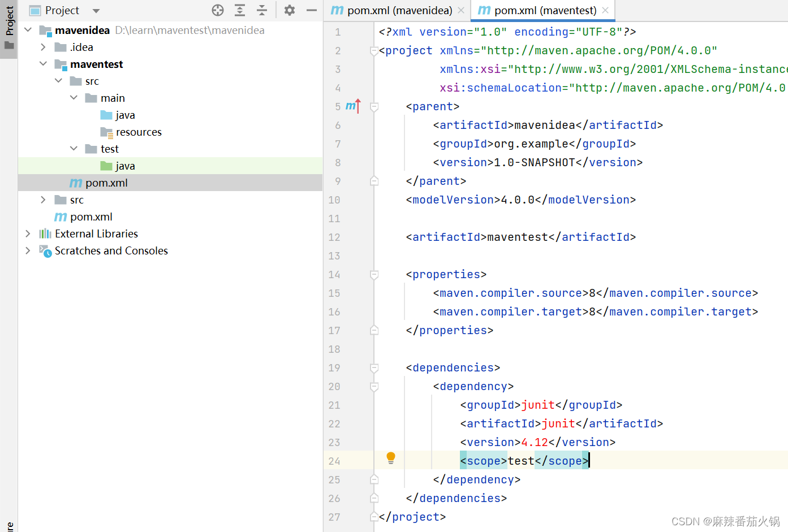Select the green java test folder
788x532 pixels.
click(x=106, y=166)
